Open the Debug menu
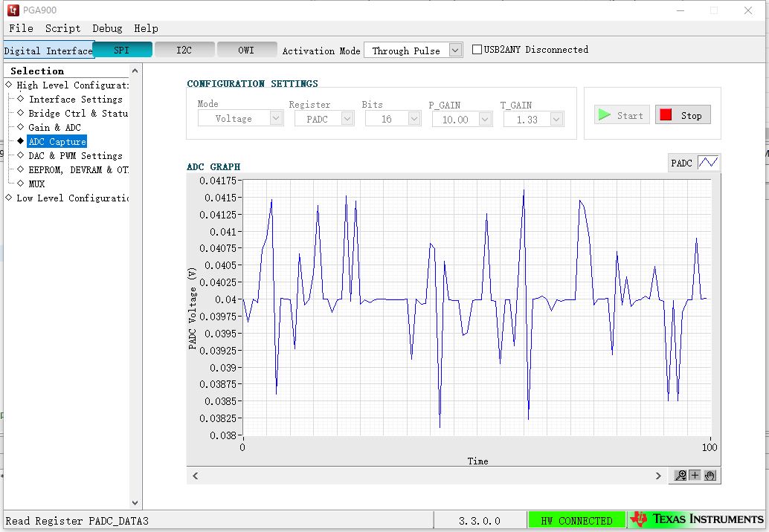 click(x=107, y=28)
